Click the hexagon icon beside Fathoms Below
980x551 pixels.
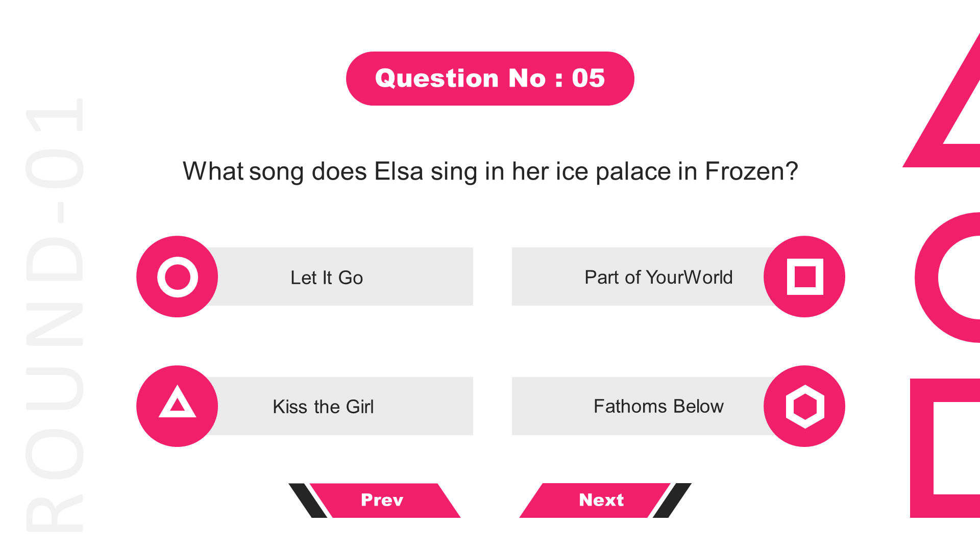click(804, 406)
